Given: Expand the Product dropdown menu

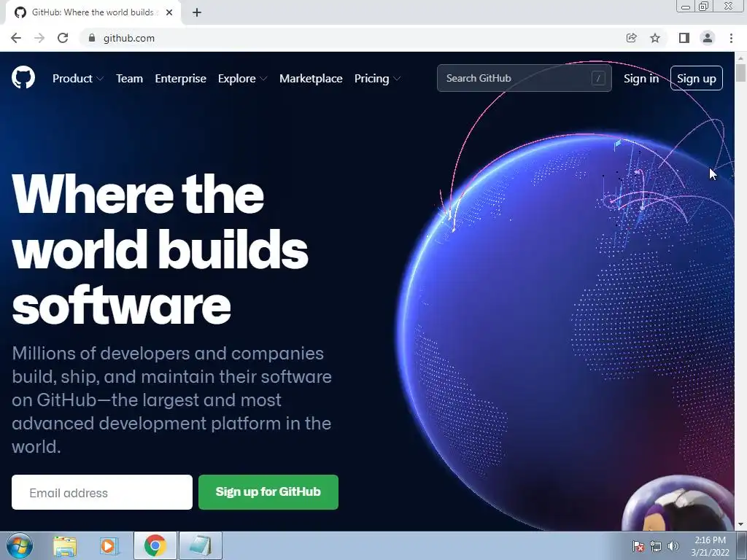Looking at the screenshot, I should tap(77, 79).
